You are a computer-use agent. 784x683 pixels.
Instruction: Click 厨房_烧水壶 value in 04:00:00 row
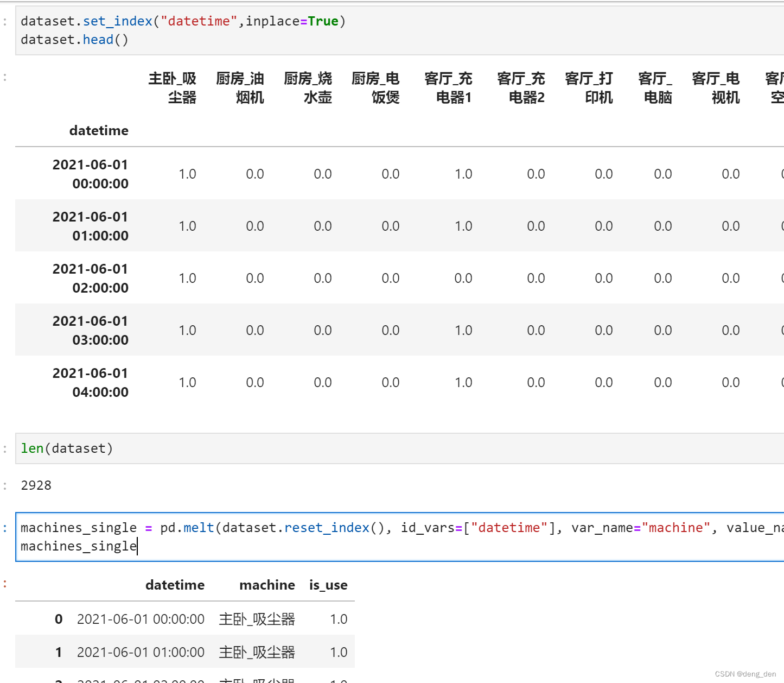[x=323, y=382]
